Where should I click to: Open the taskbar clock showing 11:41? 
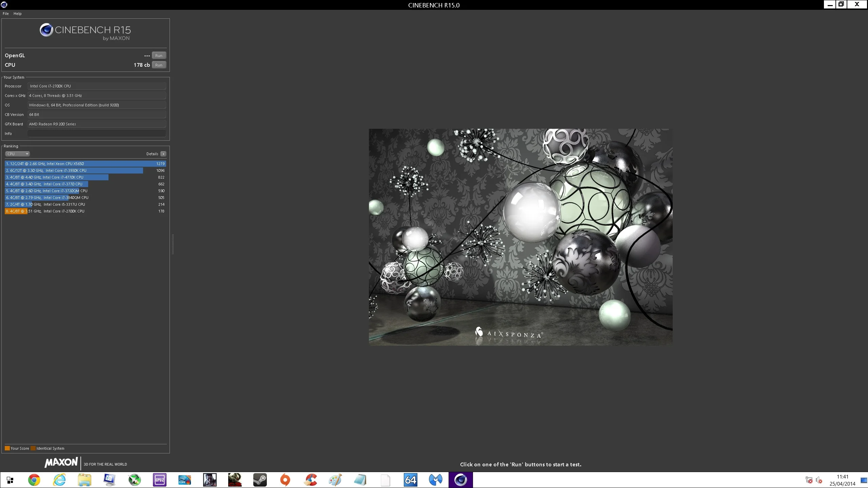point(843,480)
